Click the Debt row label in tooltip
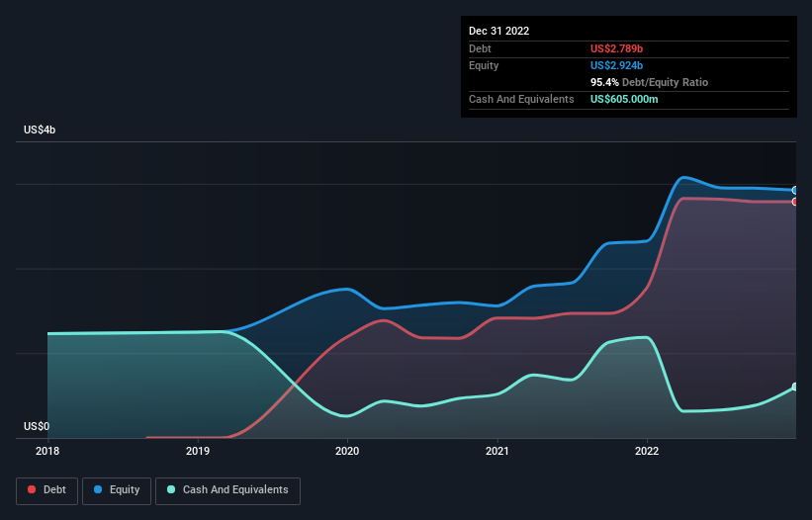The image size is (812, 520). 480,48
